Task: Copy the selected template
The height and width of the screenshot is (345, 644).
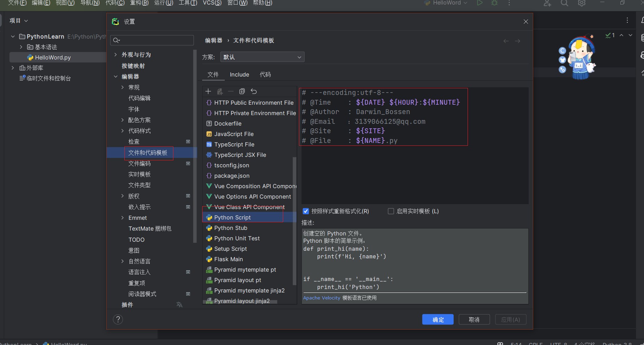Action: click(x=242, y=91)
